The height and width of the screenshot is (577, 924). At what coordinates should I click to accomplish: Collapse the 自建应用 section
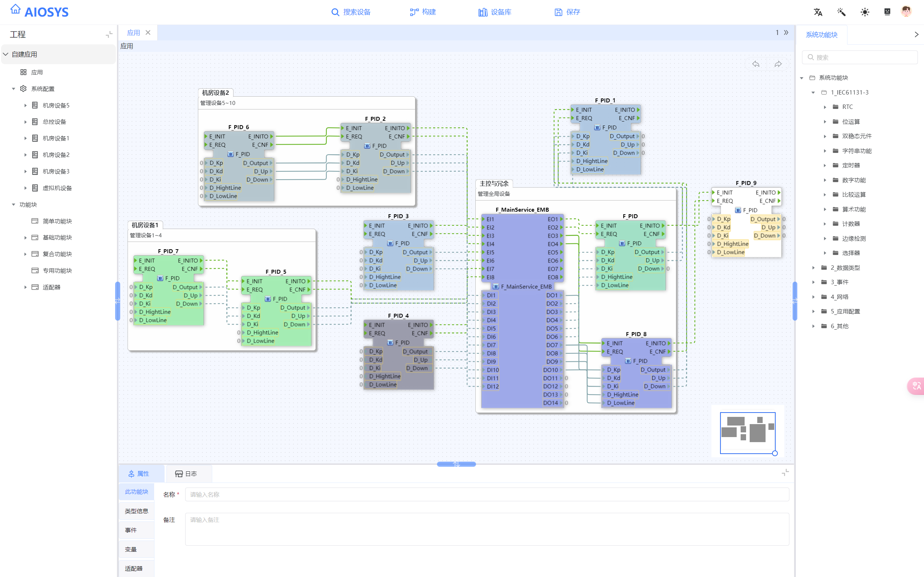click(x=6, y=54)
